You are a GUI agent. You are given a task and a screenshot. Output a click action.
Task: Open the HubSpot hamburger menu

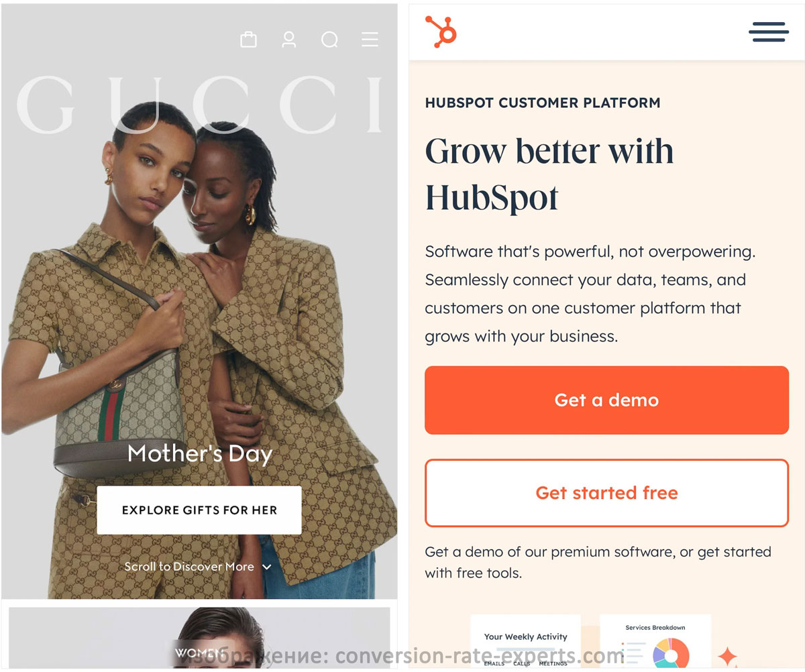tap(769, 32)
